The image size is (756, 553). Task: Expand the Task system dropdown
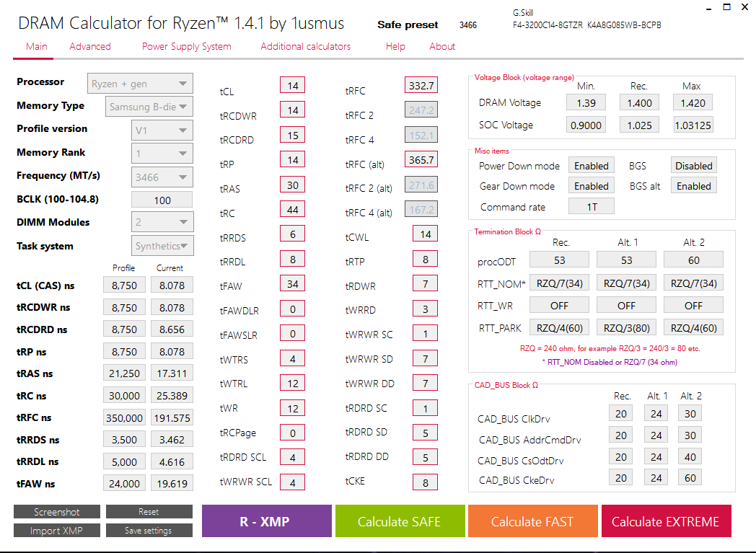coord(162,246)
